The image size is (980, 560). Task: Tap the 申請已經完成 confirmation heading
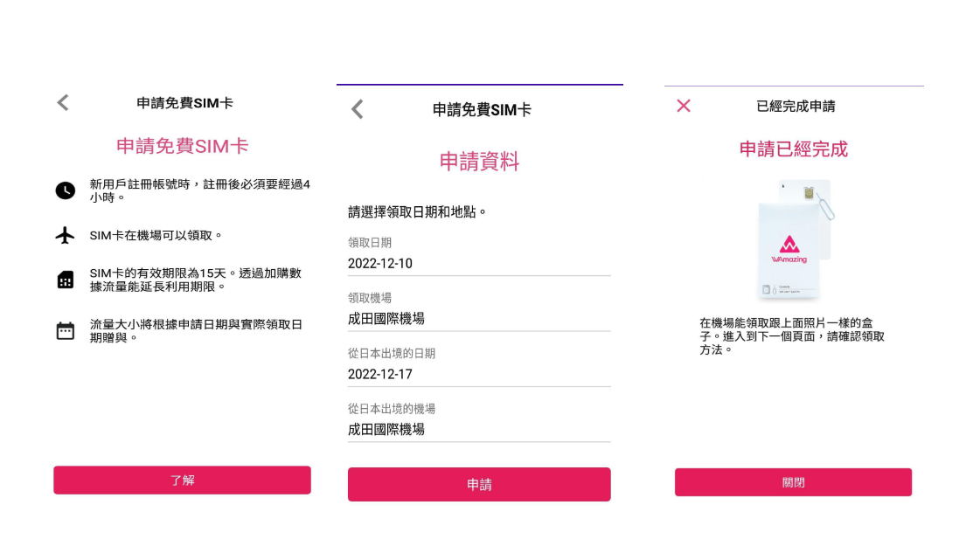click(793, 149)
